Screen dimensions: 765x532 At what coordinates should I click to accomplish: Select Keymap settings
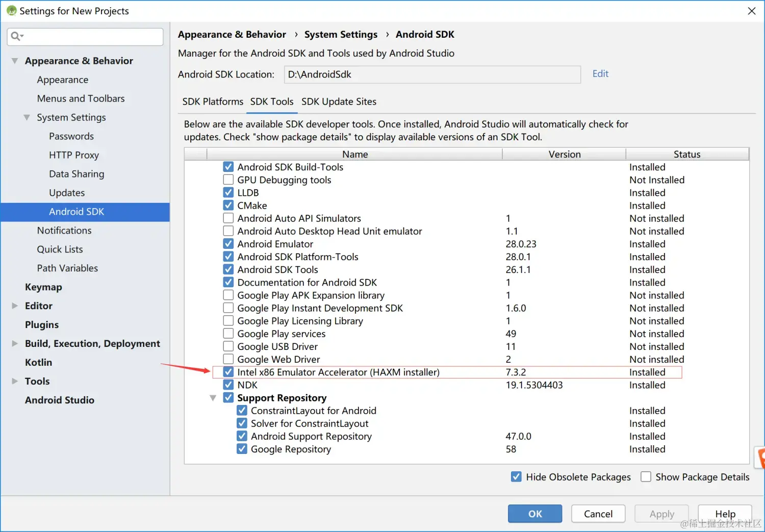43,287
